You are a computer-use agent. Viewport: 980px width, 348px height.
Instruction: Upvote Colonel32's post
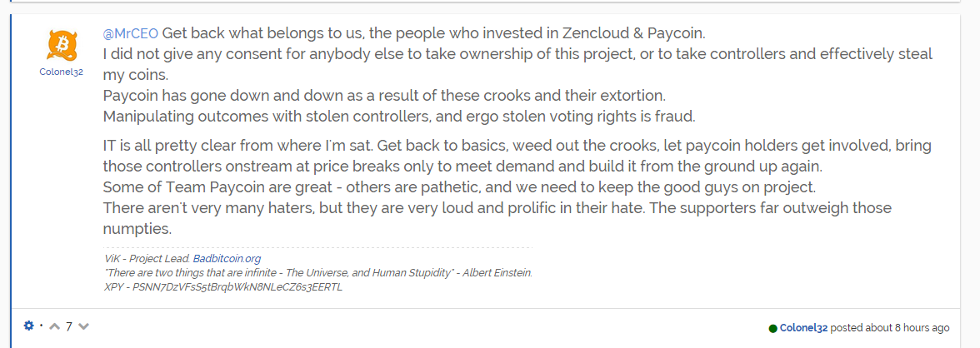pyautogui.click(x=55, y=326)
